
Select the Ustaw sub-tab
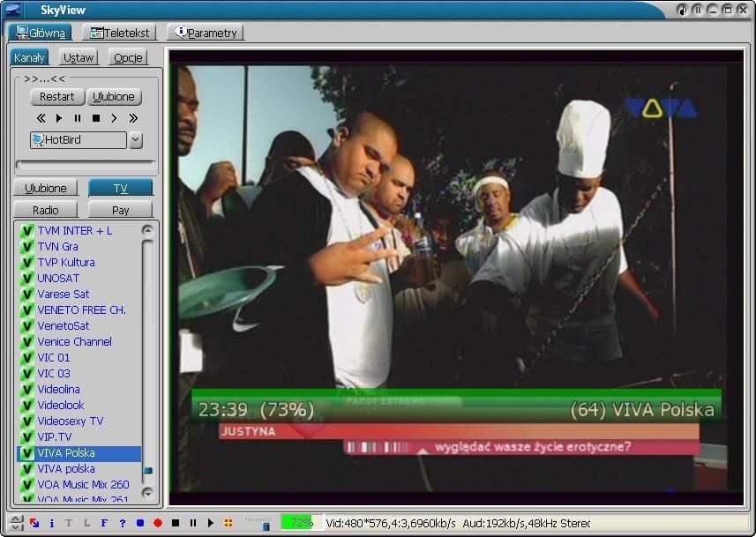[x=79, y=57]
